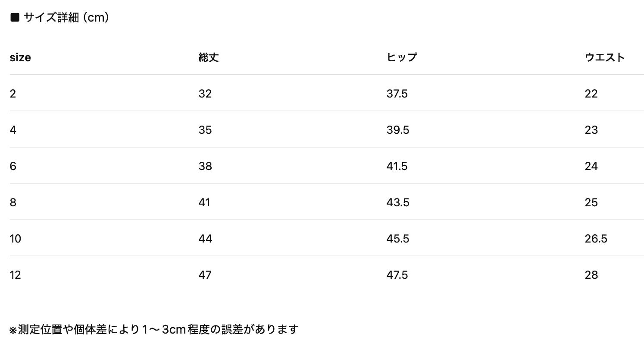Click waist value 28
The height and width of the screenshot is (353, 644).
click(591, 275)
